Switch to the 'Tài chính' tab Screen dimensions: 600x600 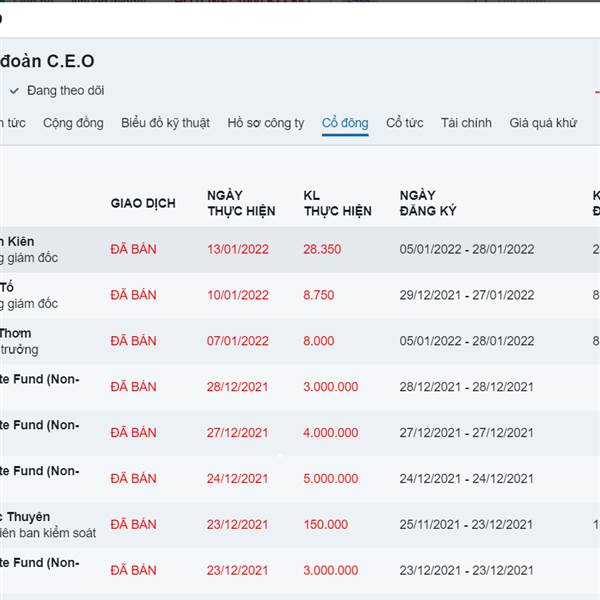(x=466, y=123)
